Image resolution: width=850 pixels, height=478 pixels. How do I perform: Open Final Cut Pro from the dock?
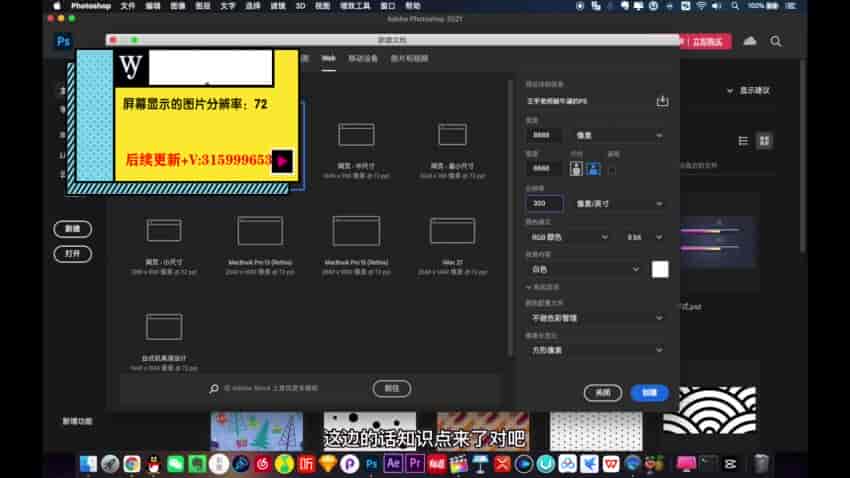(459, 464)
